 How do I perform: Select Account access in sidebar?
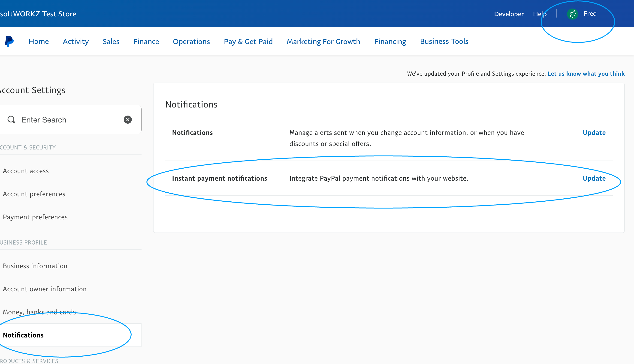26,171
